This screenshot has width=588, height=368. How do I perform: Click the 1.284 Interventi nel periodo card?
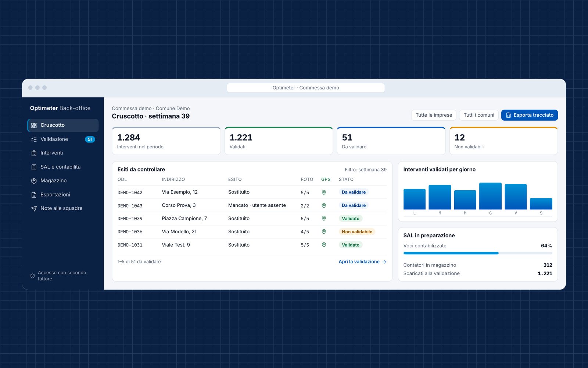click(166, 141)
